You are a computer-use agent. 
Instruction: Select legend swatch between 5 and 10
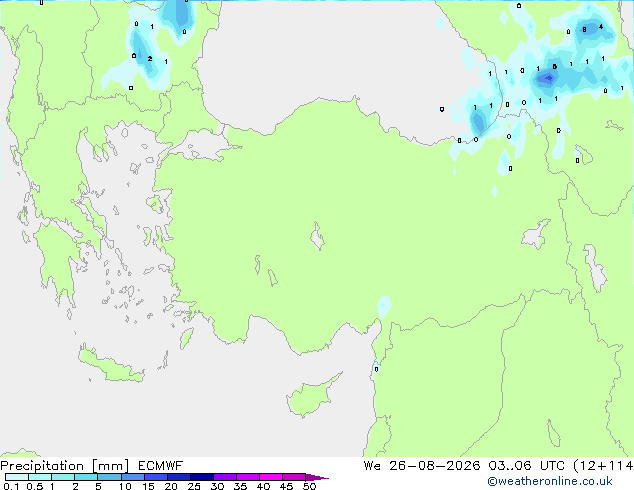point(109,477)
